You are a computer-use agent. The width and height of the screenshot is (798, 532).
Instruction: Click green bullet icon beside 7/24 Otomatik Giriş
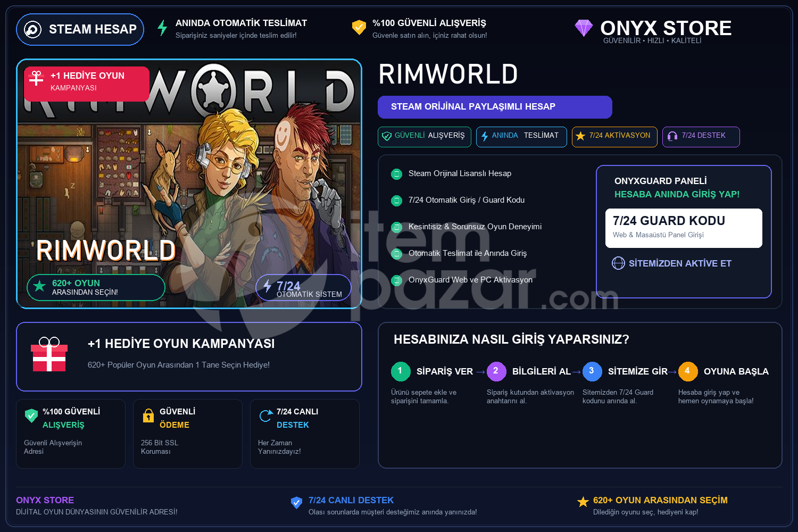396,201
